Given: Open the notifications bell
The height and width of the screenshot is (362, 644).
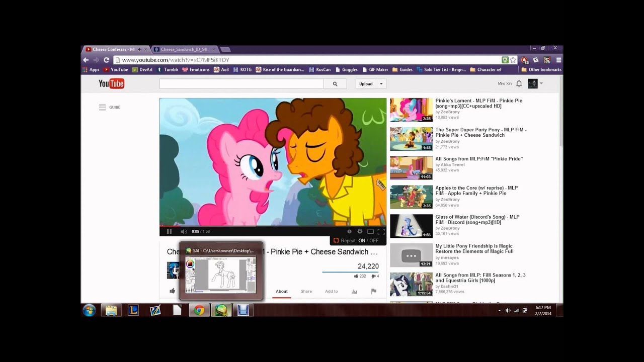Looking at the screenshot, I should point(519,83).
